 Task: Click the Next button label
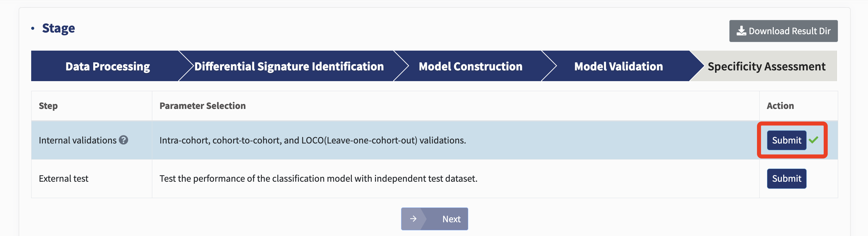tap(451, 219)
